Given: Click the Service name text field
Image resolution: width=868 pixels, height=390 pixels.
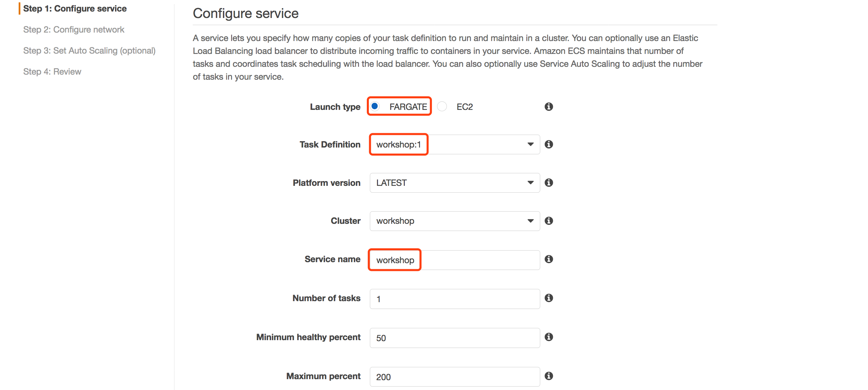Looking at the screenshot, I should 455,260.
